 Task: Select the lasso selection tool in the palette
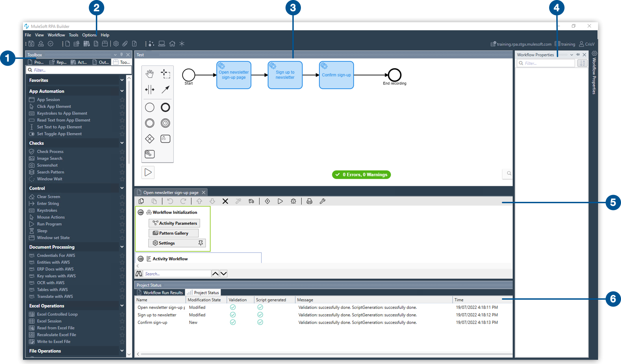tap(165, 74)
